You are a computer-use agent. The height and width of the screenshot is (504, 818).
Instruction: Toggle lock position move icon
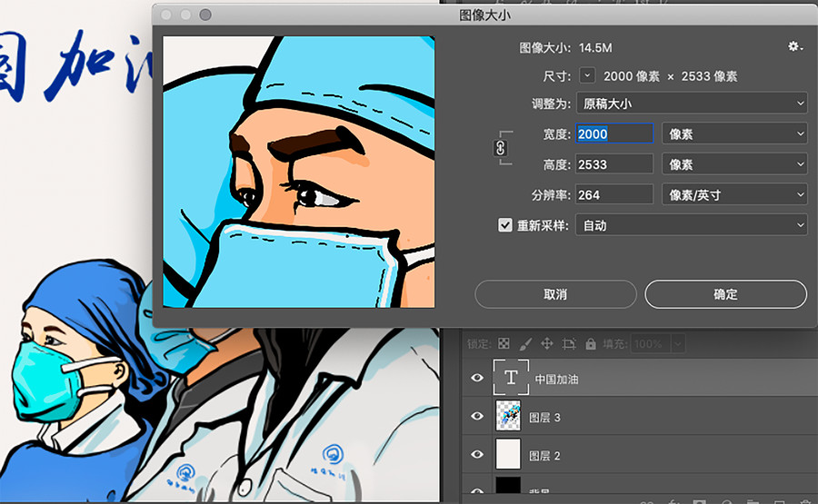[x=547, y=343]
